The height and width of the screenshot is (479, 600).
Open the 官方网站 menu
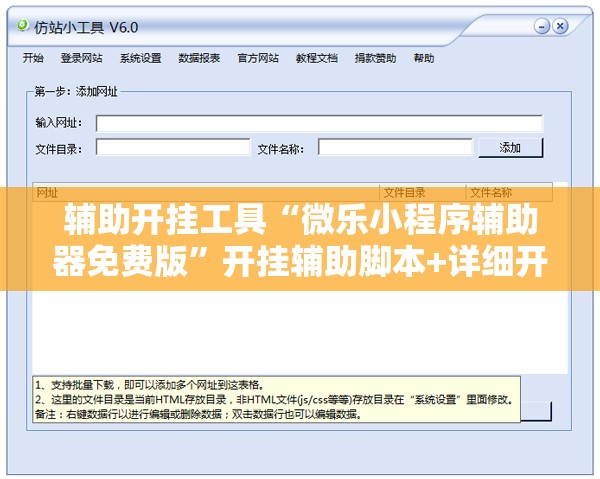[x=258, y=58]
